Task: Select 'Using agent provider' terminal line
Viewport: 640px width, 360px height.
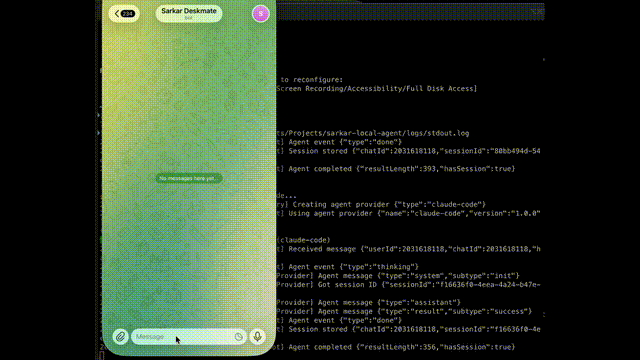Action: coord(408,213)
